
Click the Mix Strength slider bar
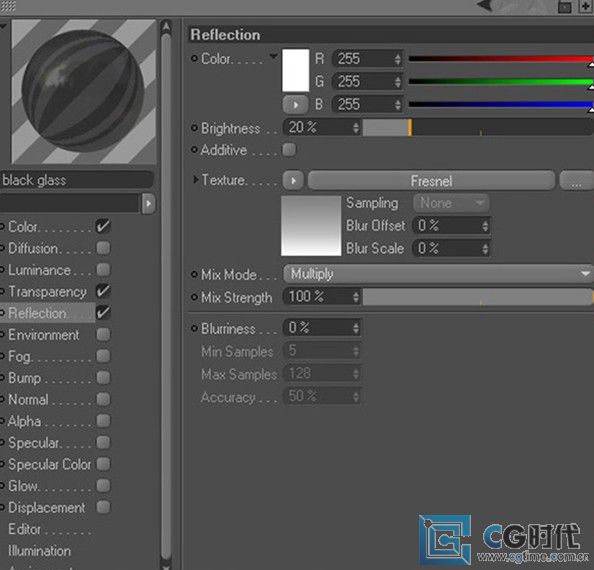click(478, 297)
